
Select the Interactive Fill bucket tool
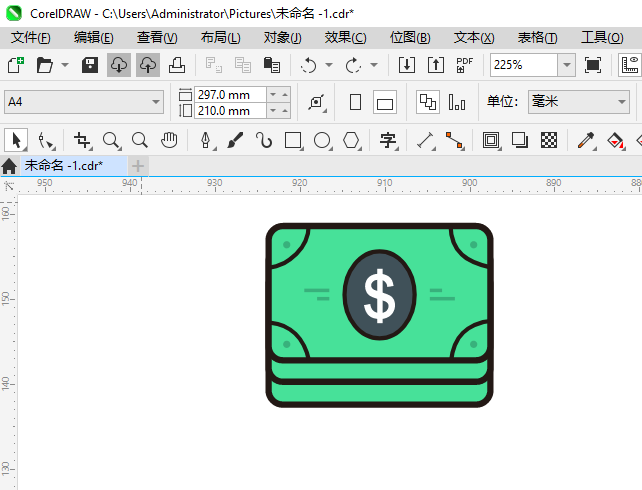[x=615, y=140]
